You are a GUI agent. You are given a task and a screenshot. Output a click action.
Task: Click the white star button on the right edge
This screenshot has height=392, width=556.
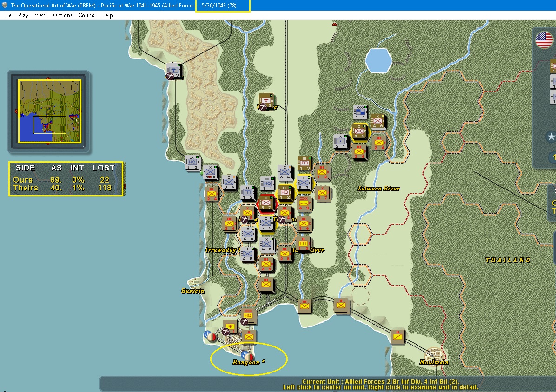tap(551, 137)
